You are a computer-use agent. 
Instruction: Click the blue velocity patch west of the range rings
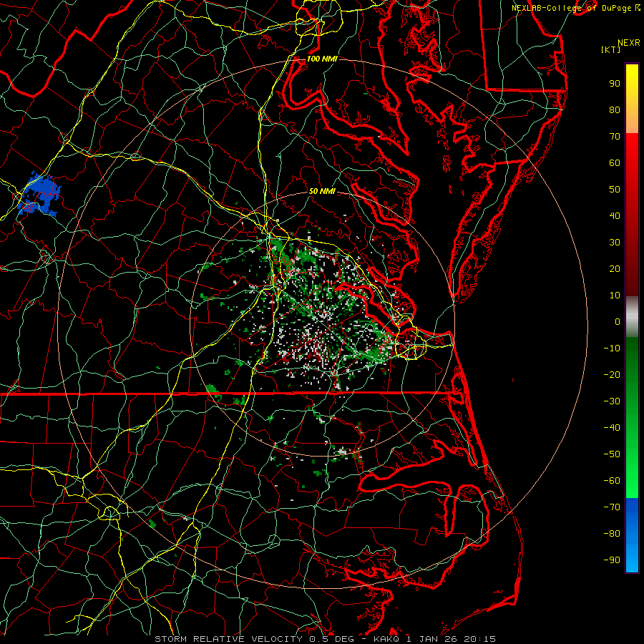tap(39, 195)
